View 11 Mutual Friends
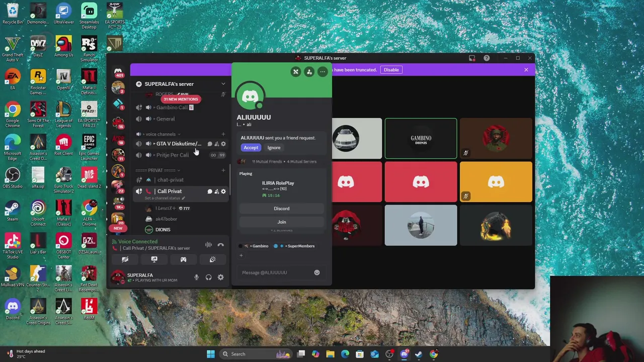This screenshot has width=644, height=362. point(267,161)
